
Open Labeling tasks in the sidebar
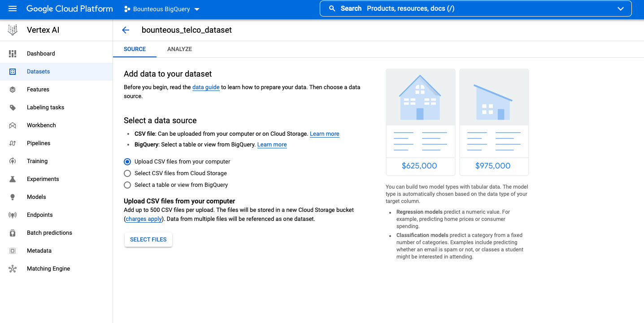(x=56, y=108)
